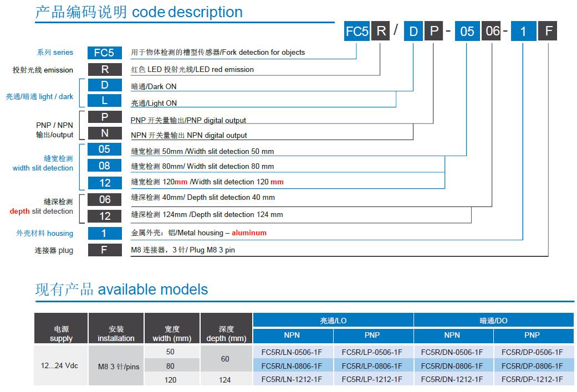Click model FC5R/DN-0806-1F in table
The image size is (577, 392).
pyautogui.click(x=452, y=366)
